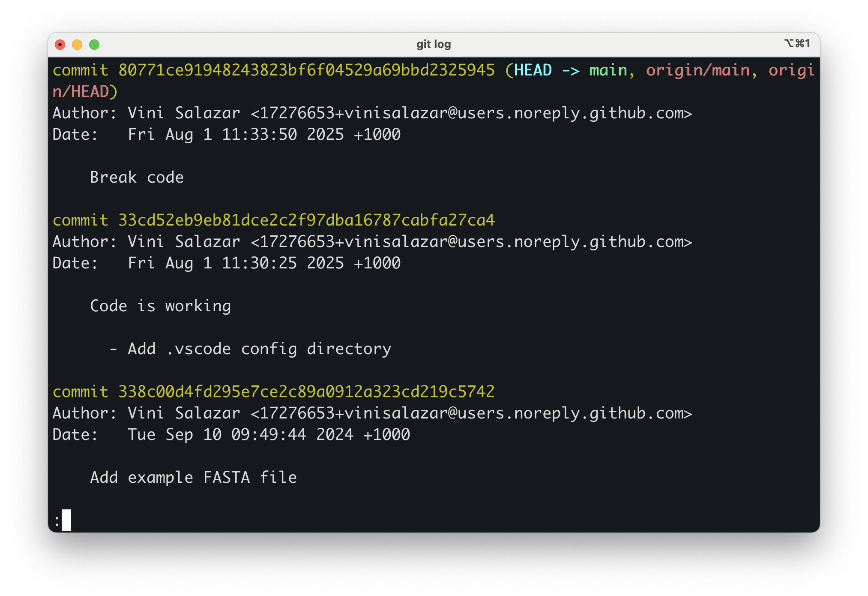The width and height of the screenshot is (868, 596).
Task: Click the 'Code is working' commit message
Action: pyautogui.click(x=161, y=306)
